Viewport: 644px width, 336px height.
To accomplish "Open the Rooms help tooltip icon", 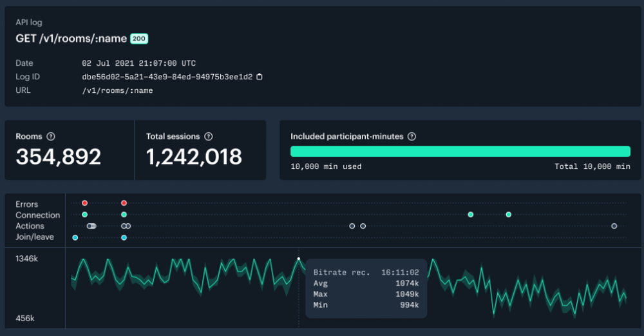I will click(51, 137).
